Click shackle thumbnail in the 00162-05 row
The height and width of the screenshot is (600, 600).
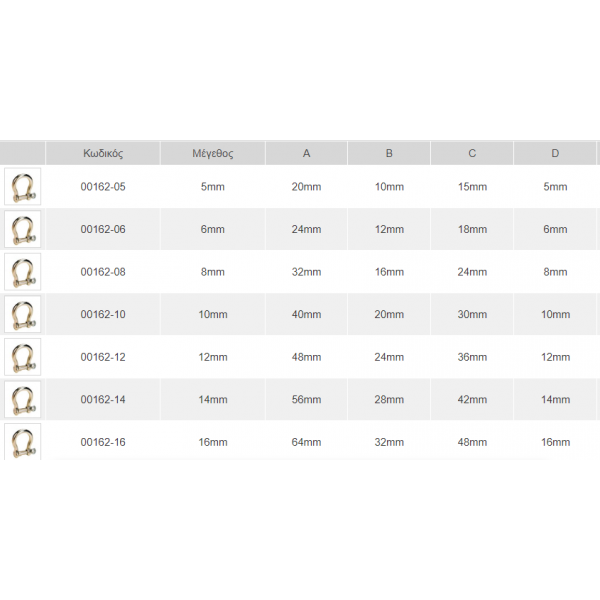22,187
